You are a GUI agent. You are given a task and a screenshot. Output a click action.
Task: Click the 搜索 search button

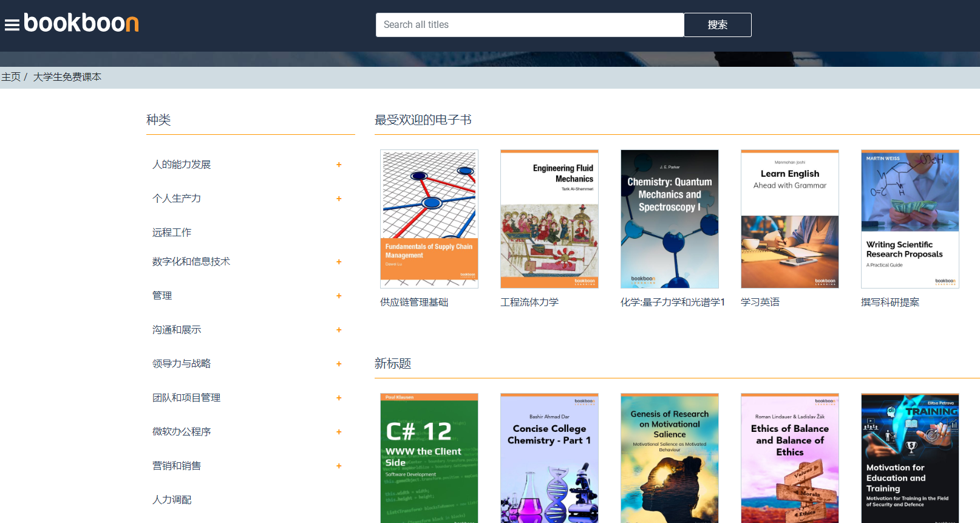pyautogui.click(x=718, y=25)
